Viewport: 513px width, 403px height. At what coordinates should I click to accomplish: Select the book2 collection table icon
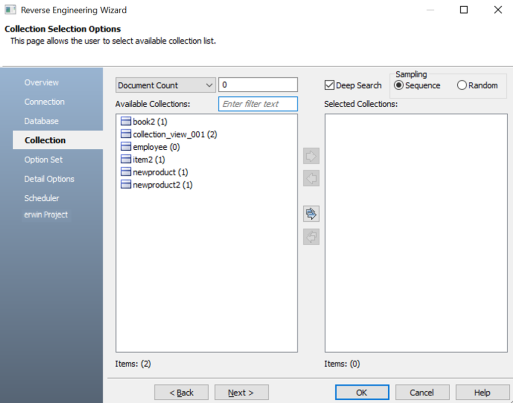(126, 121)
